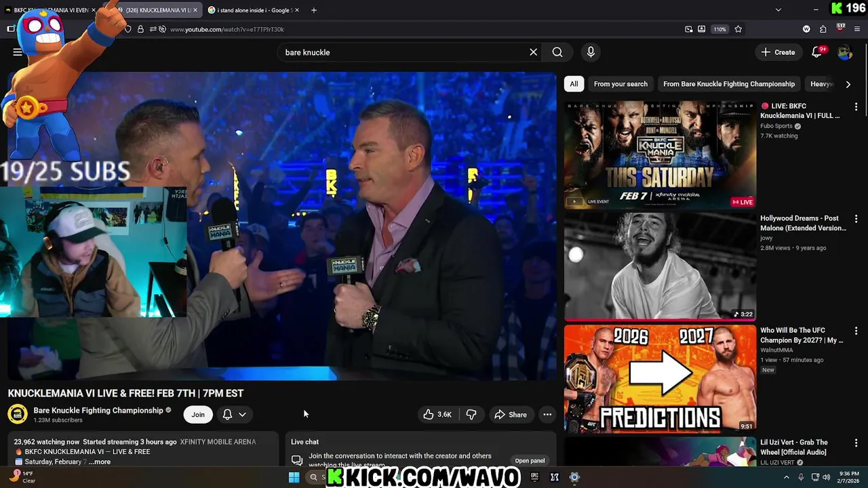This screenshot has height=488, width=868.
Task: Open the Bare Knuckle Fighting Championship channel avatar
Action: (x=18, y=414)
